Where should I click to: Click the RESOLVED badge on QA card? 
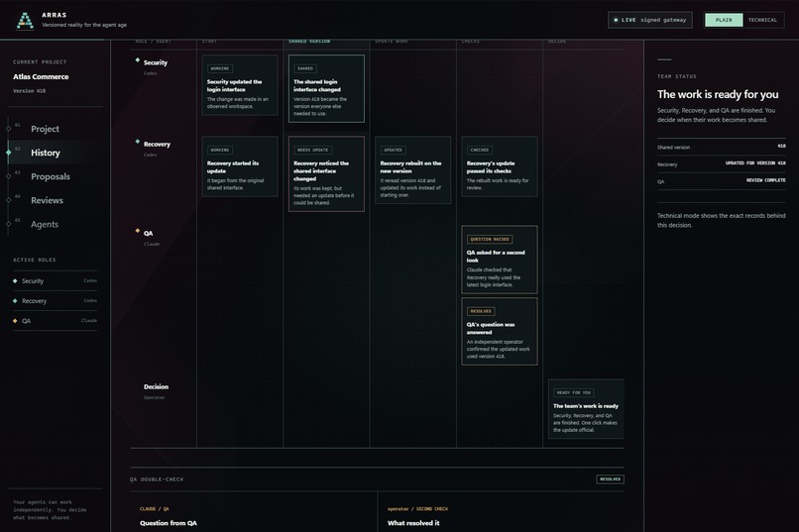coord(481,311)
